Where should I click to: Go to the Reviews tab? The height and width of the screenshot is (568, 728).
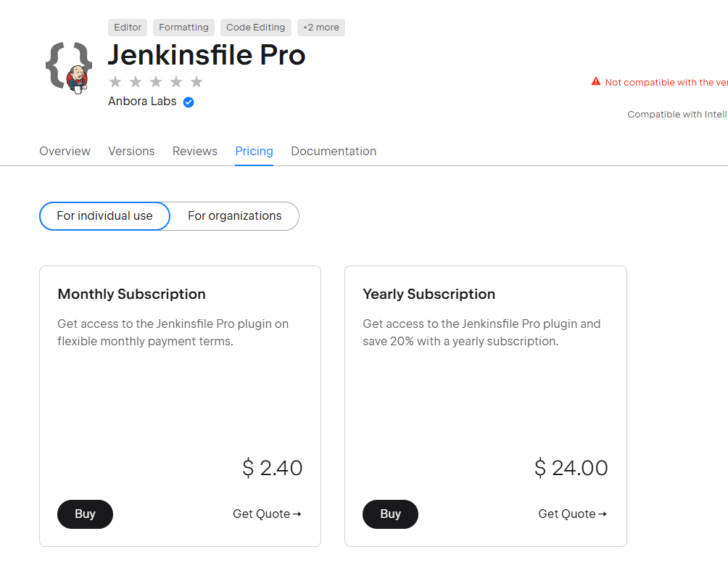(195, 152)
